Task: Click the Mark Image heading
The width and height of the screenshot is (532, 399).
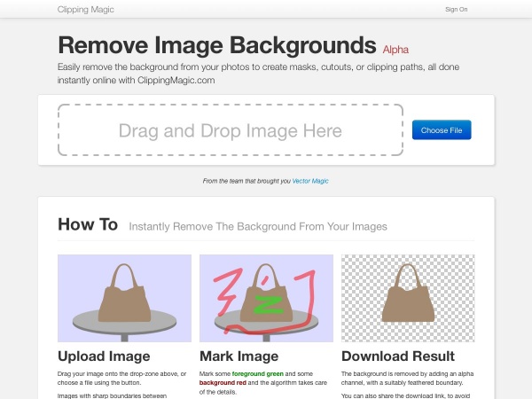Action: pyautogui.click(x=239, y=356)
